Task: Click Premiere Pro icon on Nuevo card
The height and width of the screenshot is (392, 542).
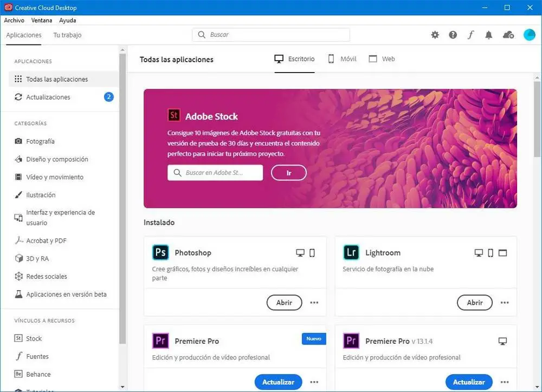Action: tap(160, 341)
